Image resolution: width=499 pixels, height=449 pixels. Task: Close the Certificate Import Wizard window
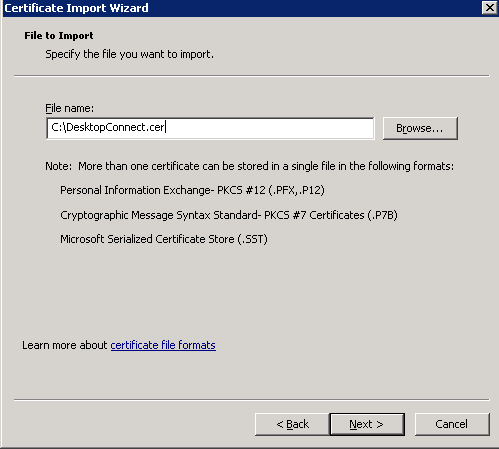tap(490, 8)
